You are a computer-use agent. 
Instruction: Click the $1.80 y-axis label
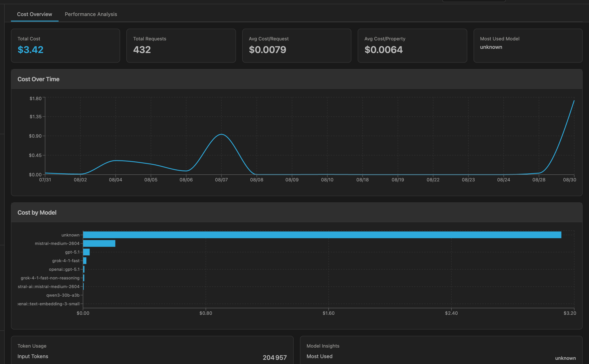[x=35, y=98]
